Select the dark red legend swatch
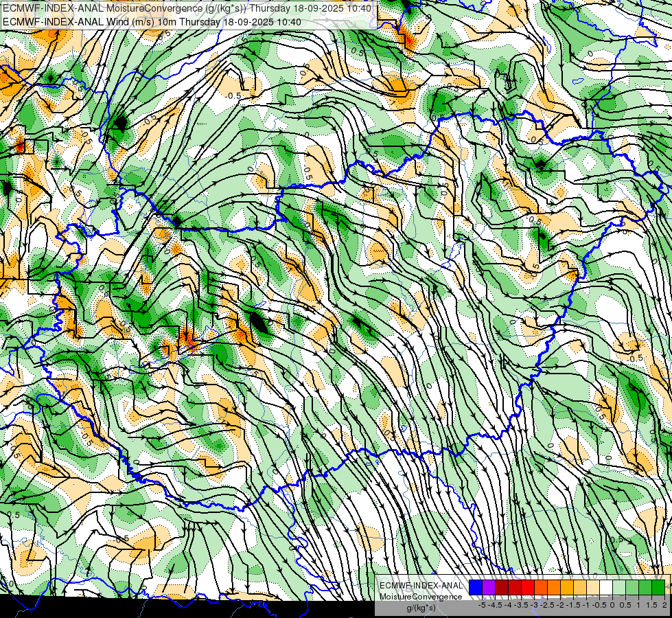This screenshot has height=618, width=672. point(502,588)
